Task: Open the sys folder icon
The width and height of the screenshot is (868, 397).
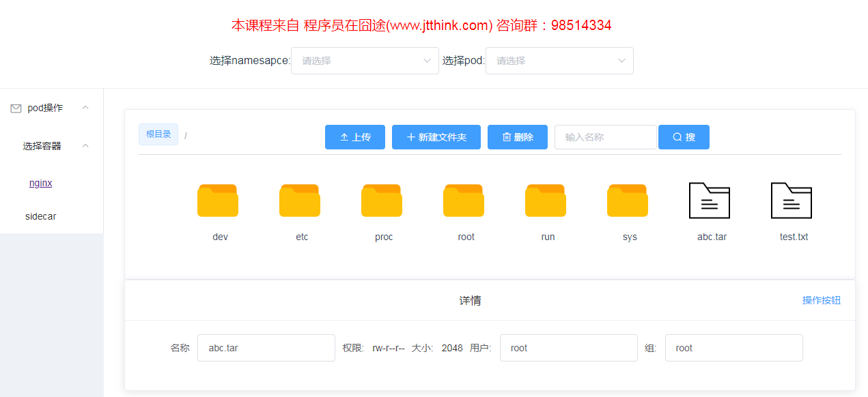Action: coord(628,200)
